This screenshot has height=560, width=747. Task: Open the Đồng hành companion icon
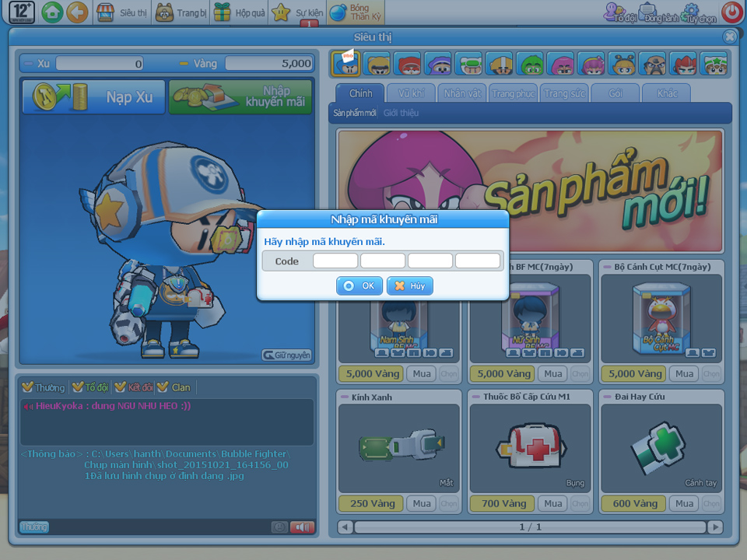pos(658,13)
